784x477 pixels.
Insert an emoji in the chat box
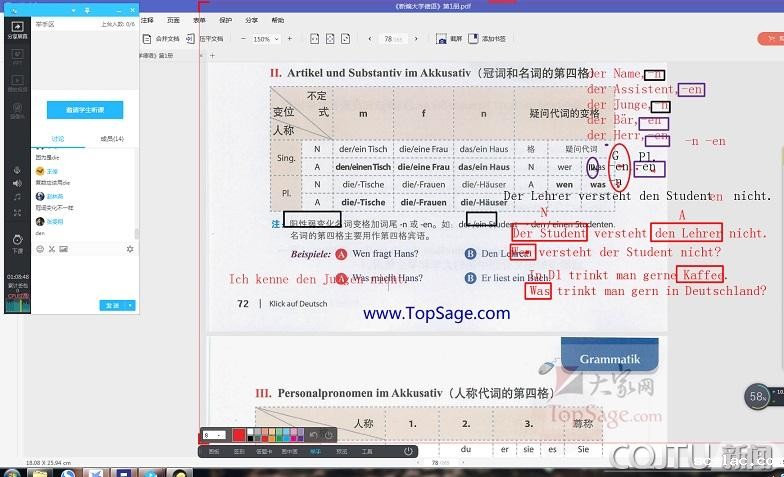[x=40, y=248]
